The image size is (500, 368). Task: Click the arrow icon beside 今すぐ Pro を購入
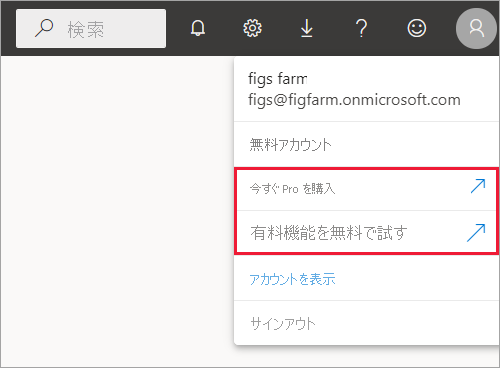coord(478,186)
